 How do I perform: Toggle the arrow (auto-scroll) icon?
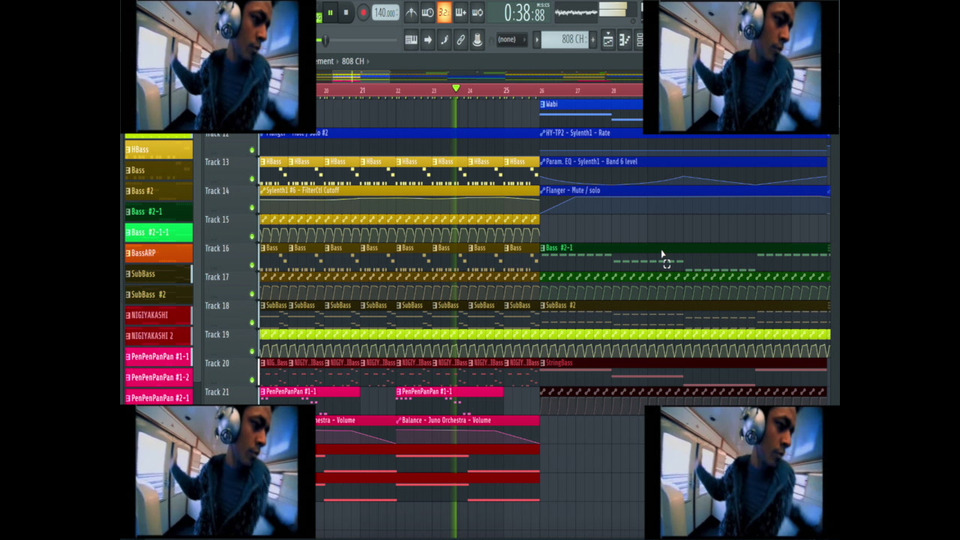point(428,40)
